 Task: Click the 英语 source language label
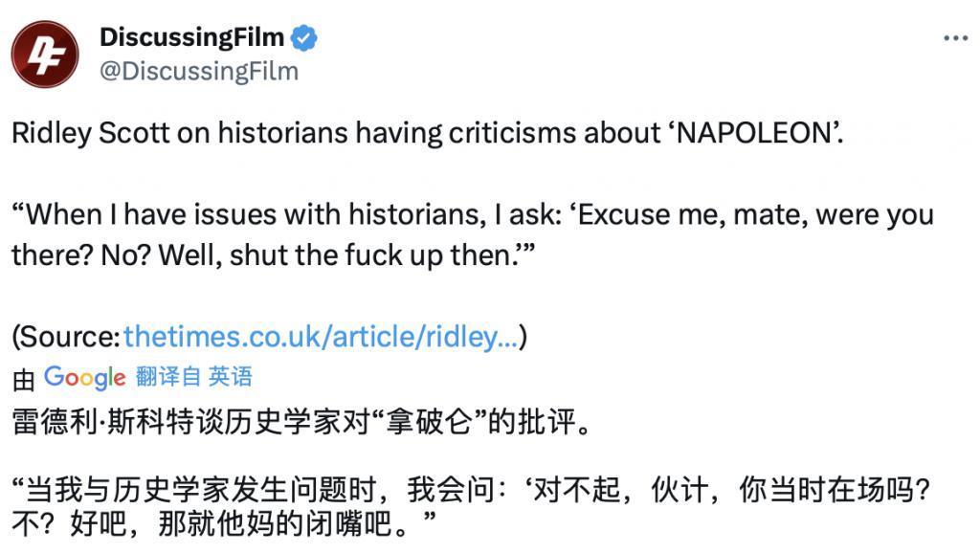[x=231, y=377]
